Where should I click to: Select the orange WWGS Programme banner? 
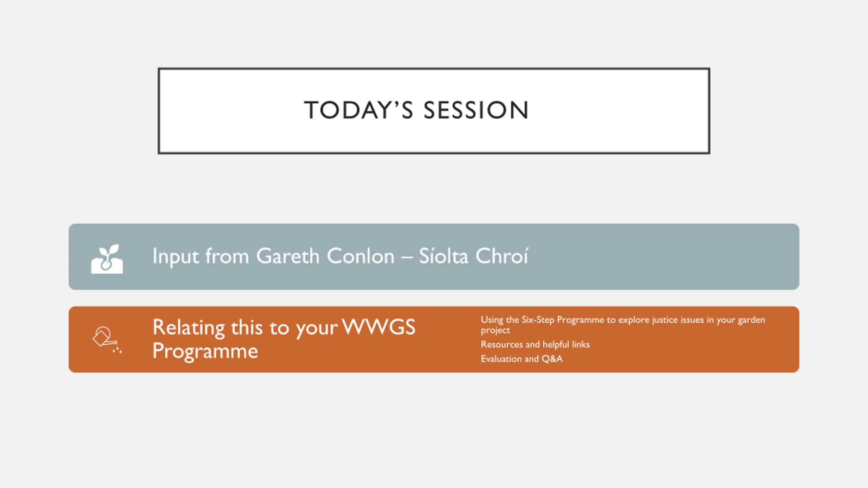point(434,340)
